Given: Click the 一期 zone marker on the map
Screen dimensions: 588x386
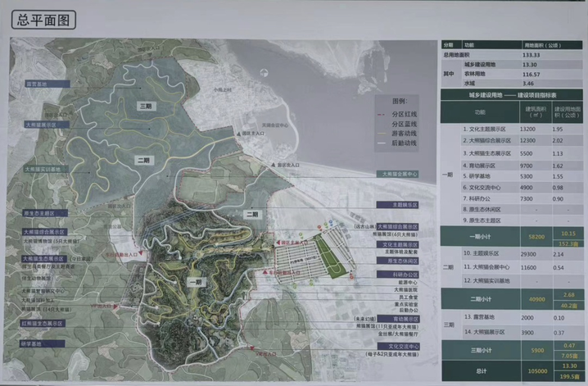Looking at the screenshot, I should tap(194, 281).
